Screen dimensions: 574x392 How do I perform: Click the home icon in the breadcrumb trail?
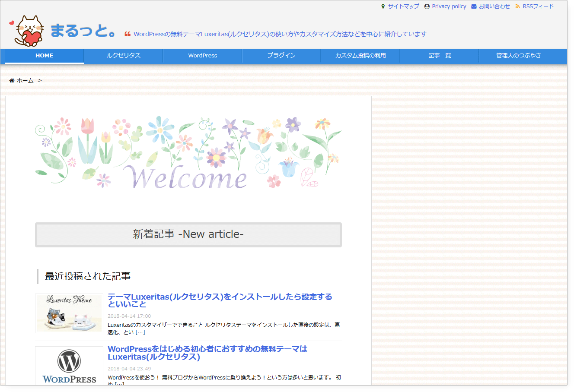pyautogui.click(x=12, y=80)
